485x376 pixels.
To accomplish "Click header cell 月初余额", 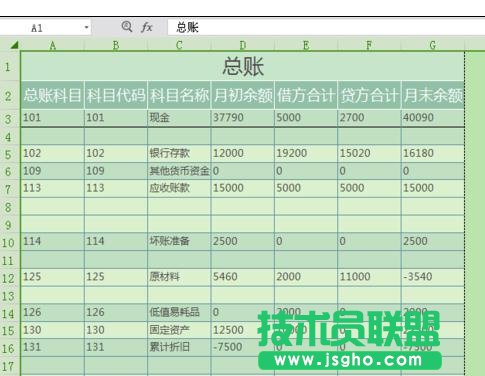I will point(243,95).
